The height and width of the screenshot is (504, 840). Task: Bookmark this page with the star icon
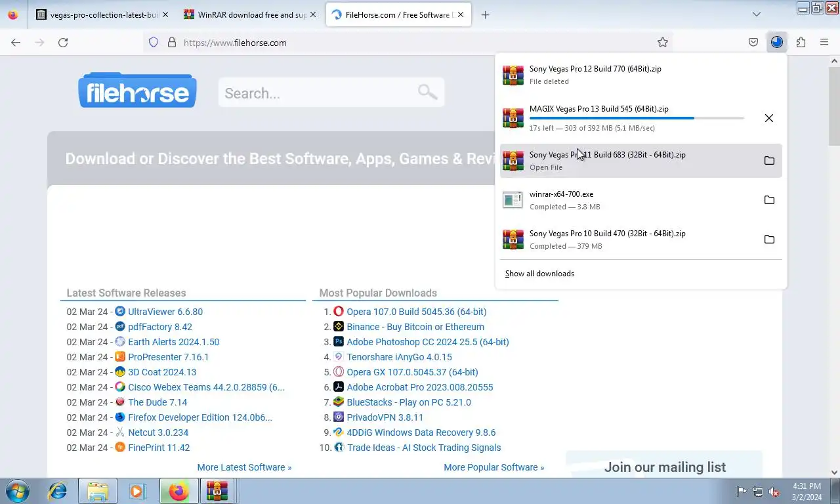coord(663,43)
